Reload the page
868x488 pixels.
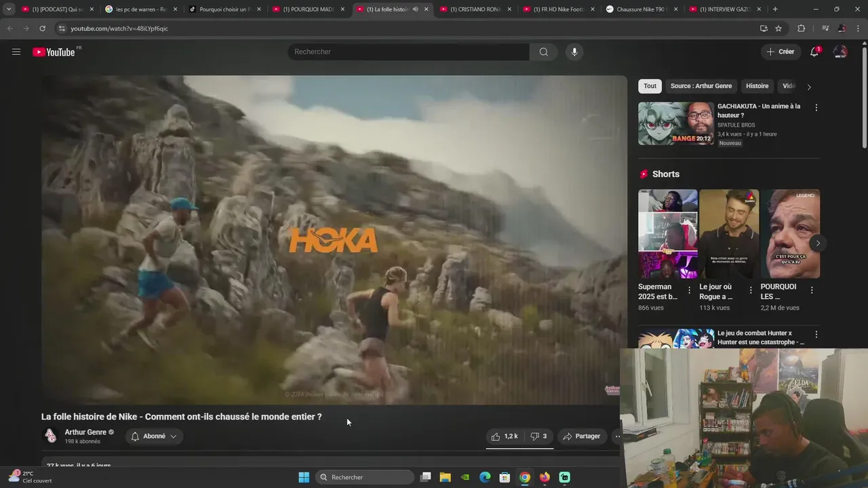(42, 28)
